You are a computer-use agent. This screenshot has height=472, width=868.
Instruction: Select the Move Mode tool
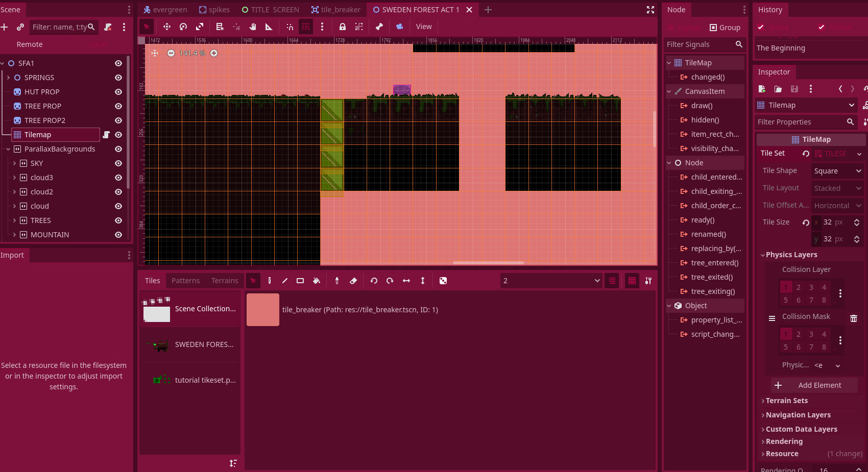point(167,27)
